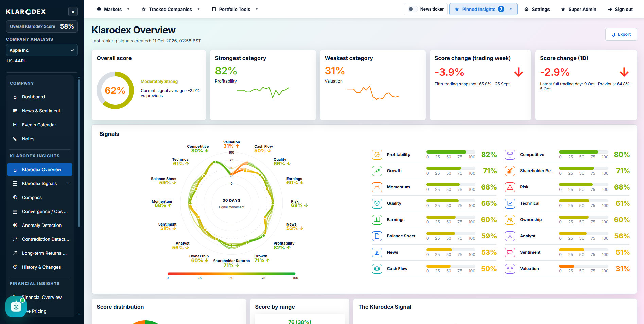
Task: Collapse the sidebar with the double-chevron button
Action: point(73,12)
